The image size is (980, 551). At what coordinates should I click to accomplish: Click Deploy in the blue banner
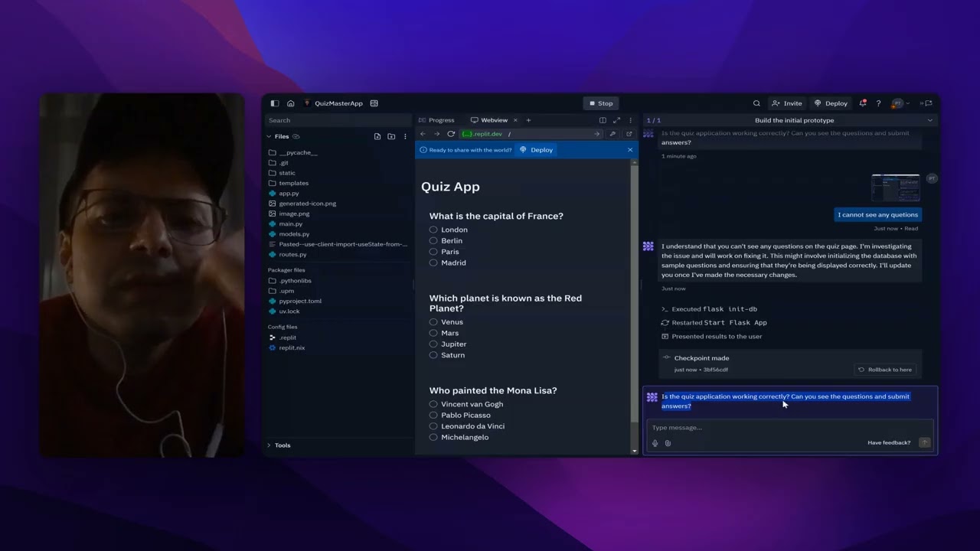point(536,150)
